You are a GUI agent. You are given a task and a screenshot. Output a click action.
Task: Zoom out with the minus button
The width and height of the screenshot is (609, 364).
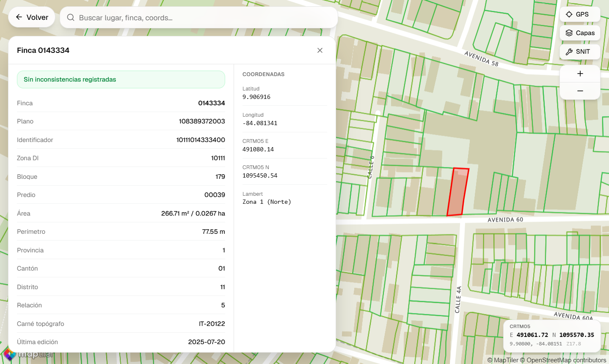(580, 91)
